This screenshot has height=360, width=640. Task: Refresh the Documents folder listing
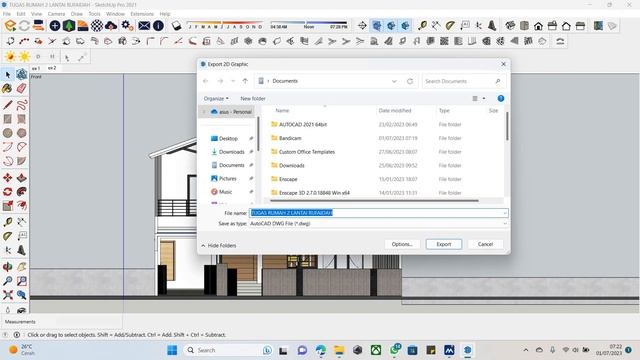pyautogui.click(x=410, y=81)
